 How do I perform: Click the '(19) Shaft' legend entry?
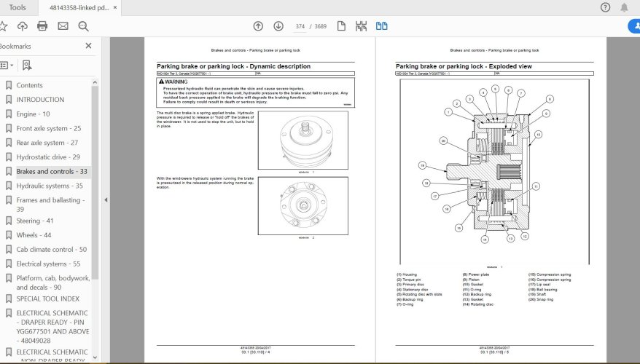click(x=537, y=294)
